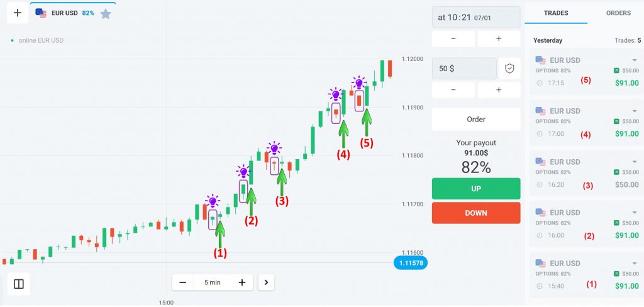This screenshot has width=644, height=307.
Task: Increase timeframe with plus beside 5 min
Action: click(242, 282)
